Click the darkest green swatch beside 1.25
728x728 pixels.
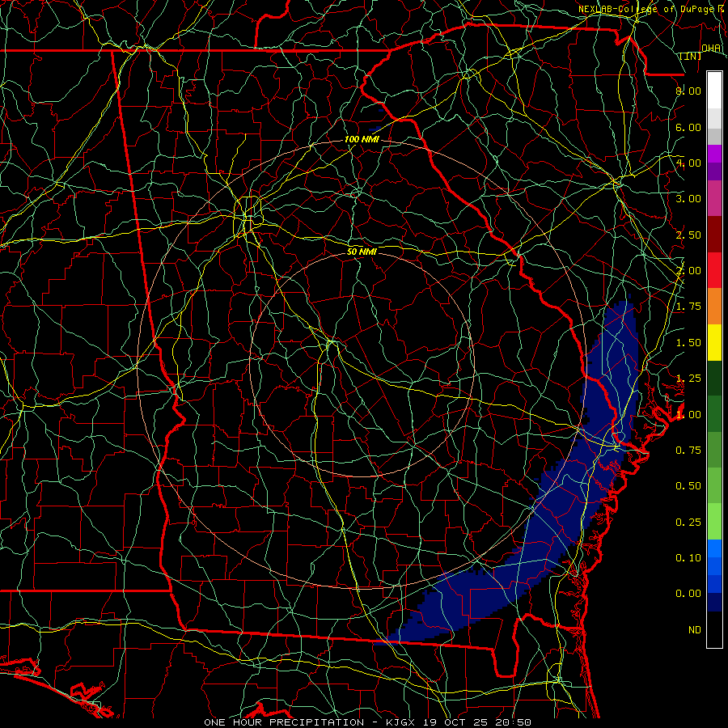714,378
